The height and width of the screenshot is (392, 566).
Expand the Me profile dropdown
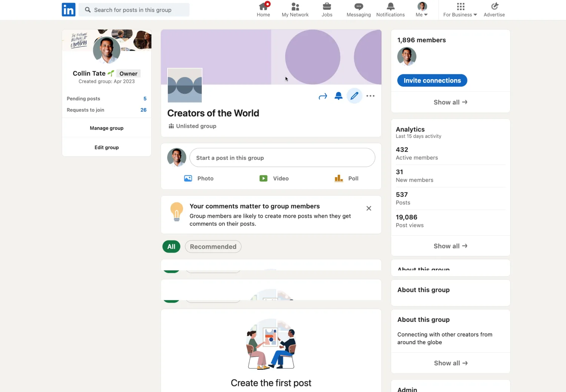422,10
